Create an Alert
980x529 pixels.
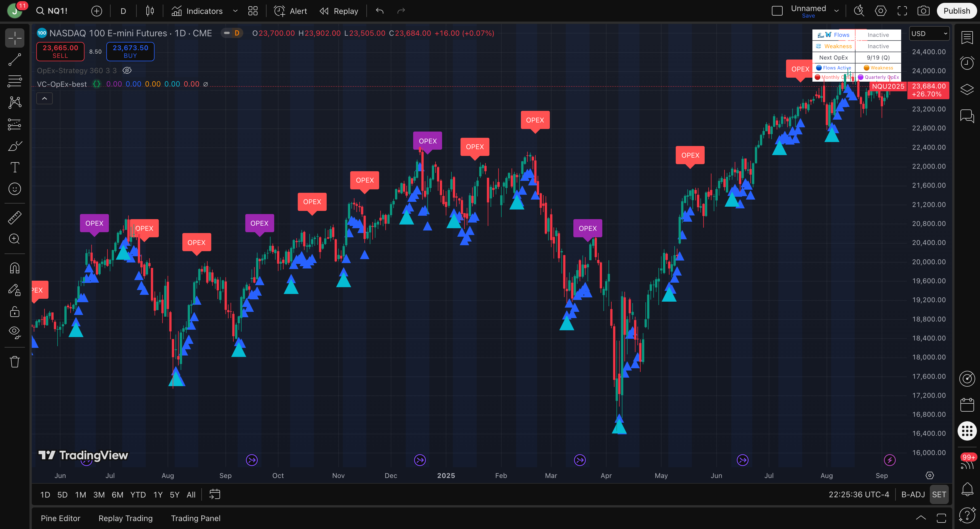(291, 11)
